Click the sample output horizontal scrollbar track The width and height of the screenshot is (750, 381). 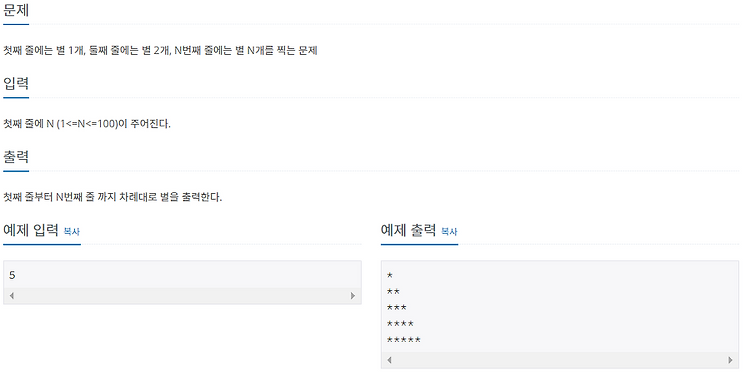pyautogui.click(x=560, y=360)
